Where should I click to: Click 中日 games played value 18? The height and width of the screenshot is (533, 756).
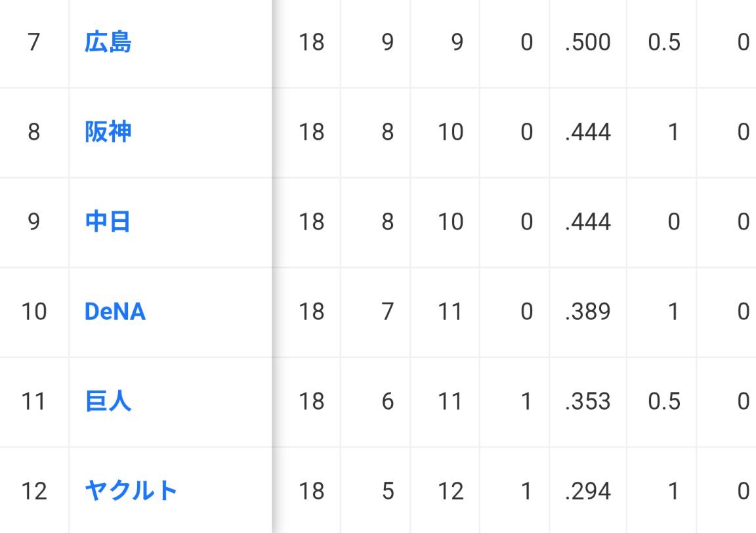[x=312, y=222]
